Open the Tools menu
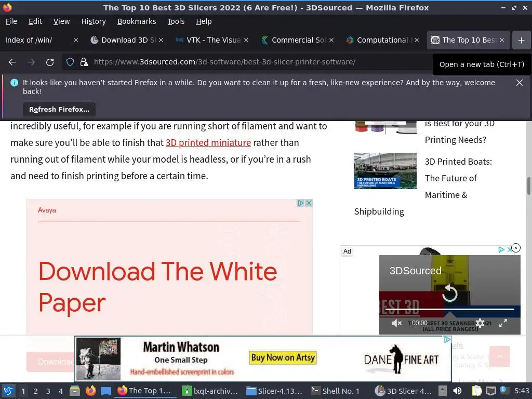532x399 pixels. [x=176, y=21]
